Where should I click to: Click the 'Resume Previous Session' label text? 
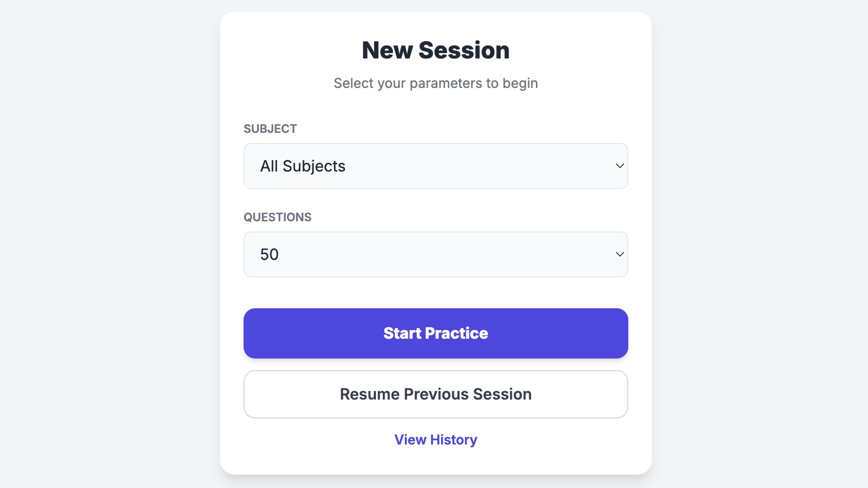point(435,394)
